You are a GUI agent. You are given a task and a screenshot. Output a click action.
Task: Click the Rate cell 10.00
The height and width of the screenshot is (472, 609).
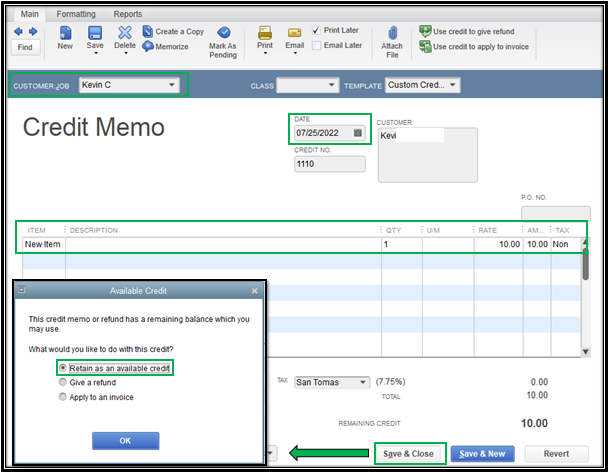click(x=498, y=244)
